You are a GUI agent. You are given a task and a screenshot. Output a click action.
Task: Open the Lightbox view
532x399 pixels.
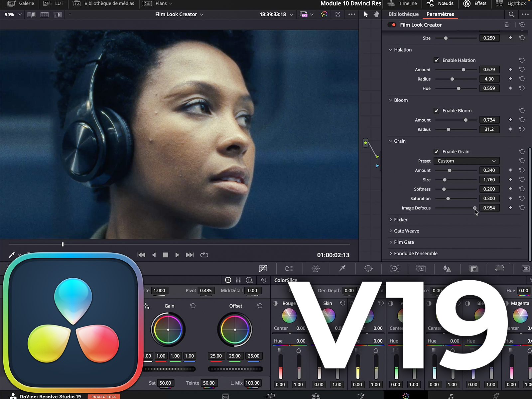tap(511, 4)
